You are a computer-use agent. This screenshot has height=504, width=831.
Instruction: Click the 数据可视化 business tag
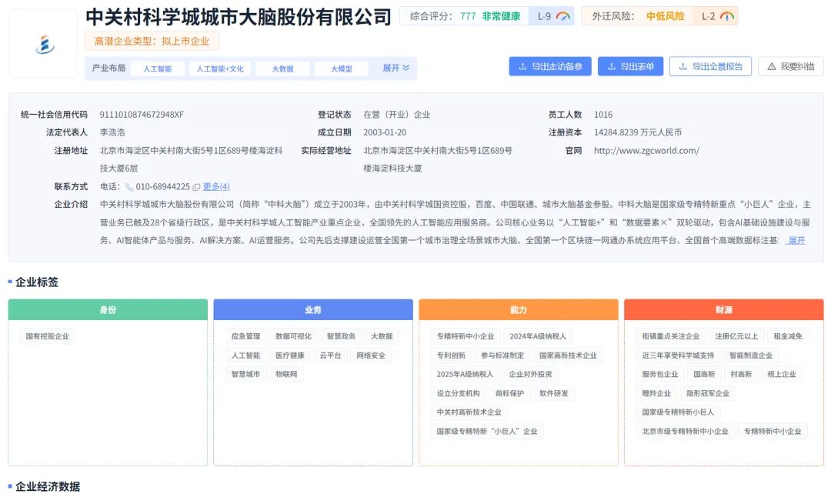click(293, 336)
